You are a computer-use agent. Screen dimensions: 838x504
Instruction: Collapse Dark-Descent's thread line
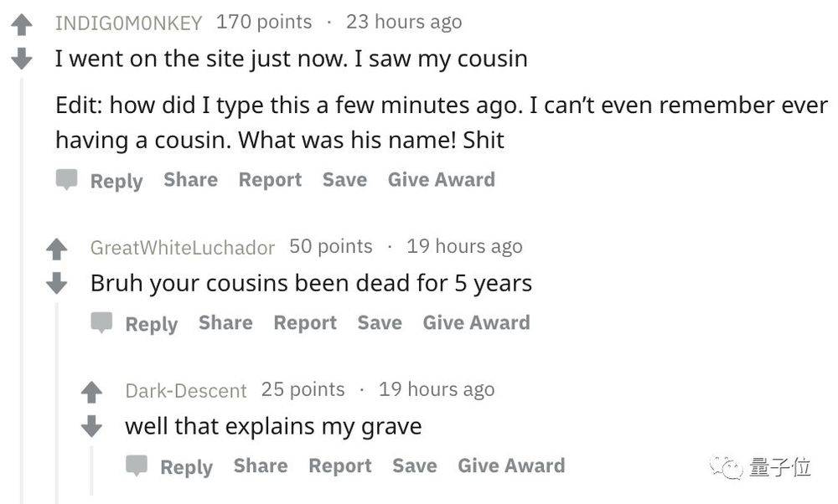click(x=91, y=471)
